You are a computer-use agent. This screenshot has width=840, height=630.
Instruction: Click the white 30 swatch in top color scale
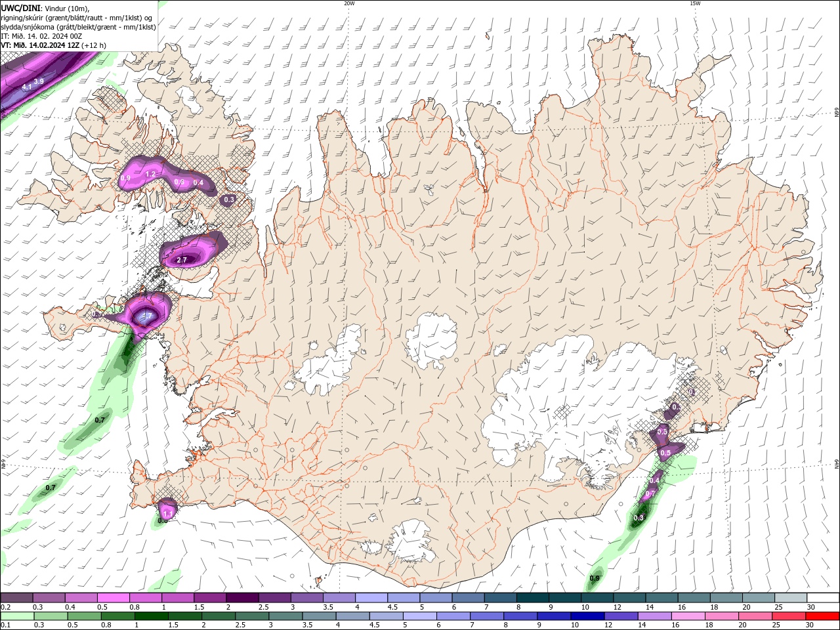point(823,598)
